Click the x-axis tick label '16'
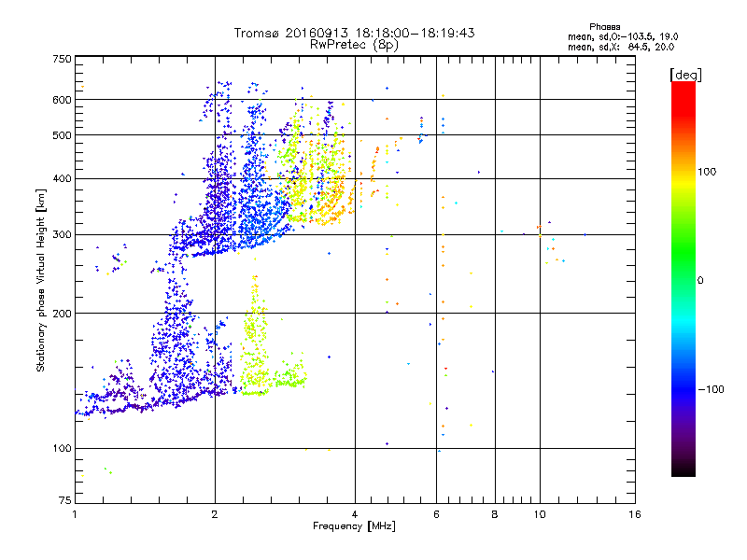 click(x=635, y=514)
